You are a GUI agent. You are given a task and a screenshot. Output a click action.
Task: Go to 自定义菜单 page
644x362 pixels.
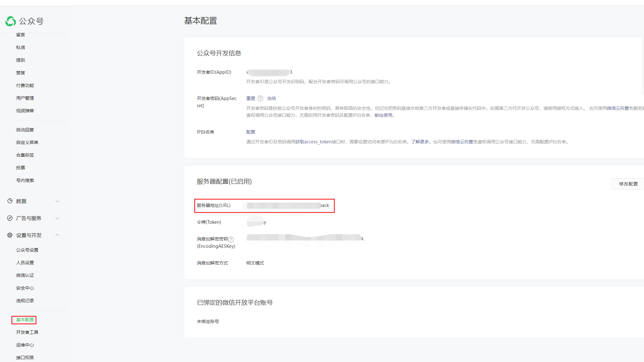[x=27, y=142]
